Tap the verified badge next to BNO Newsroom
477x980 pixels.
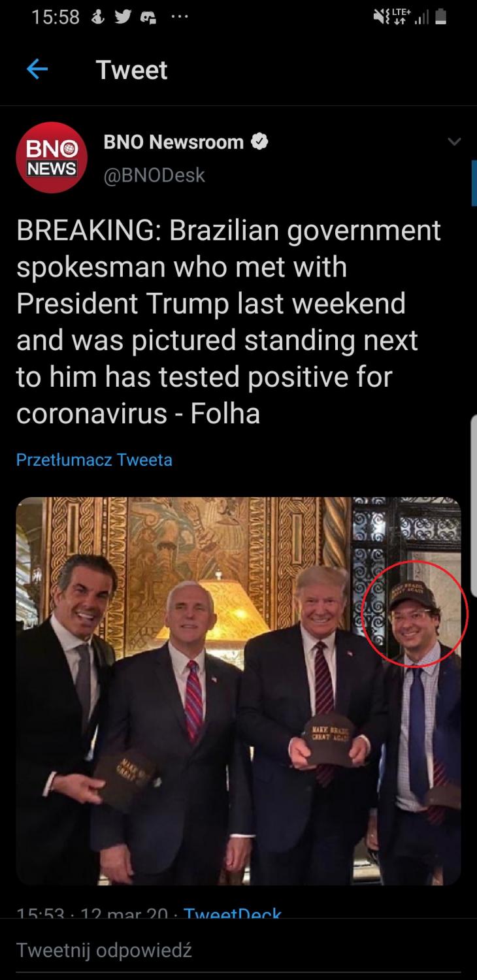point(259,142)
